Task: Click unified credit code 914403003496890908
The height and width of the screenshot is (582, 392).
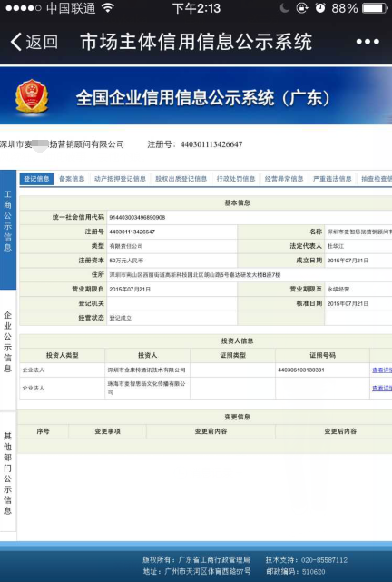Action: click(x=137, y=217)
